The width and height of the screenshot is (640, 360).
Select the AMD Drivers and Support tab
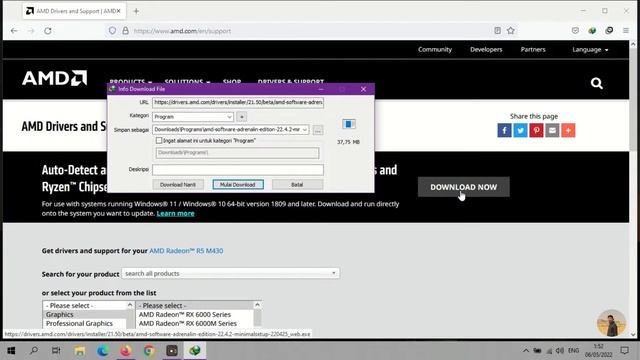73,11
